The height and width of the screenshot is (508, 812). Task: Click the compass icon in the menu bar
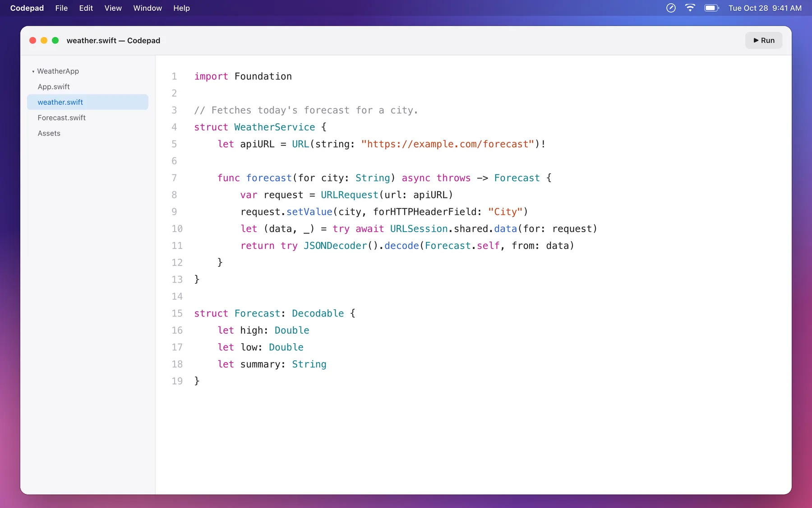671,8
